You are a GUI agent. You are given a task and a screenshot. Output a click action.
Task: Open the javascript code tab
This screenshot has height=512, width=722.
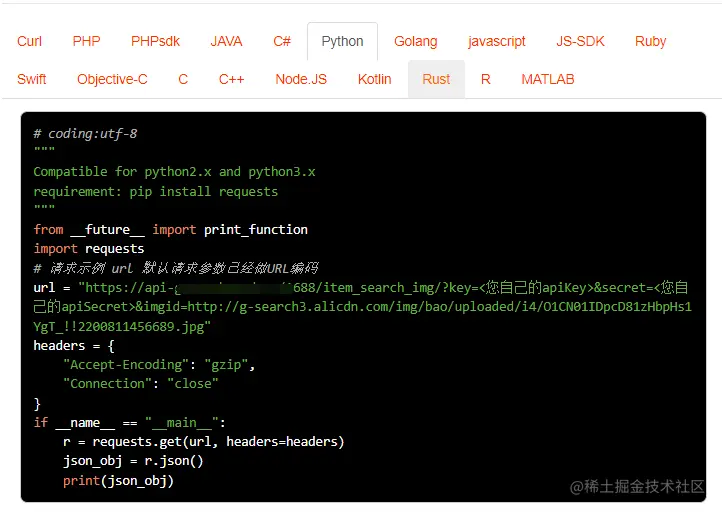[x=496, y=41]
